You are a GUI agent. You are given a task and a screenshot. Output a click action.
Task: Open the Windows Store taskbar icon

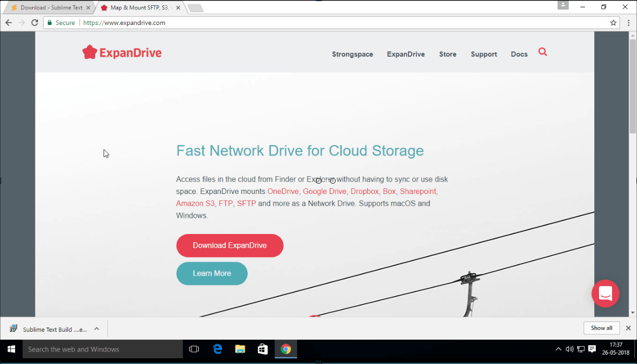pyautogui.click(x=263, y=349)
